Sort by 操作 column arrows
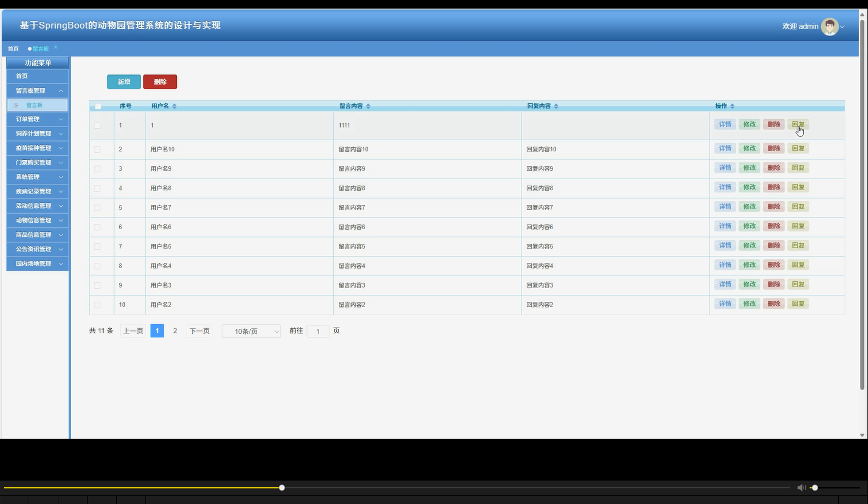The height and width of the screenshot is (504, 868). (x=732, y=106)
